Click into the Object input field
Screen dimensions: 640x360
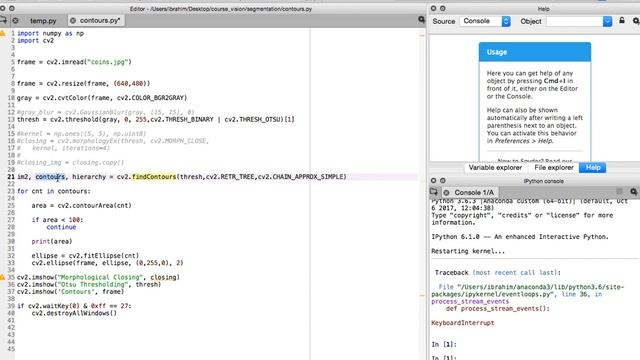point(575,21)
